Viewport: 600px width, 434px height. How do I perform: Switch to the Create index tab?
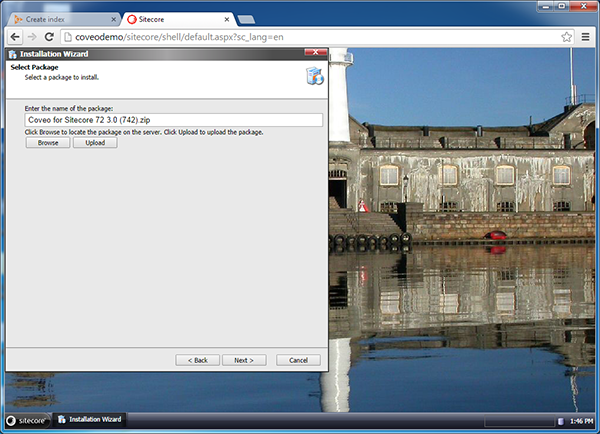(x=63, y=19)
